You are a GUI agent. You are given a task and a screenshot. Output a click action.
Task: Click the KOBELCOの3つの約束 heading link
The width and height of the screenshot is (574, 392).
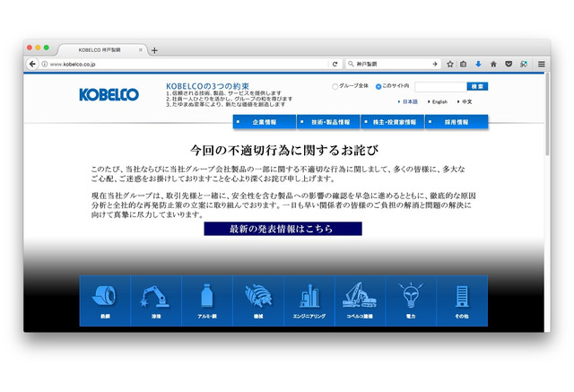tap(207, 86)
